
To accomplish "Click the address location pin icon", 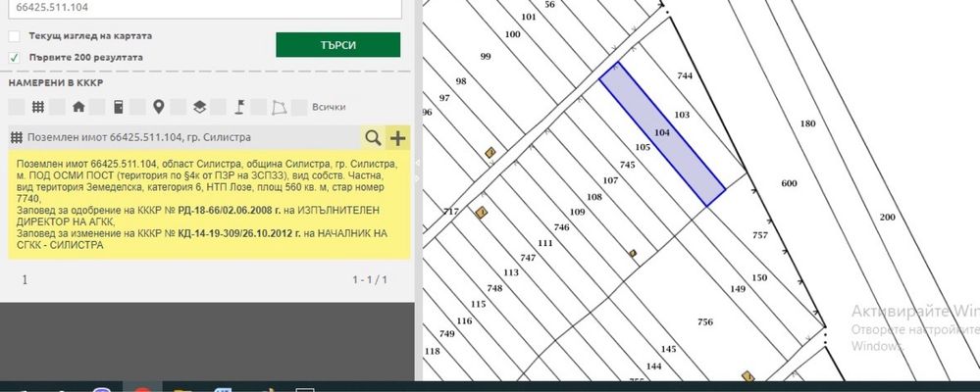I will click(x=159, y=107).
